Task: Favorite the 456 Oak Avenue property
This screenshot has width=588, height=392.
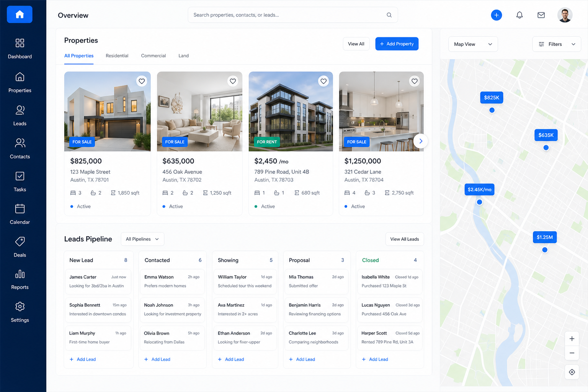Action: (x=233, y=81)
